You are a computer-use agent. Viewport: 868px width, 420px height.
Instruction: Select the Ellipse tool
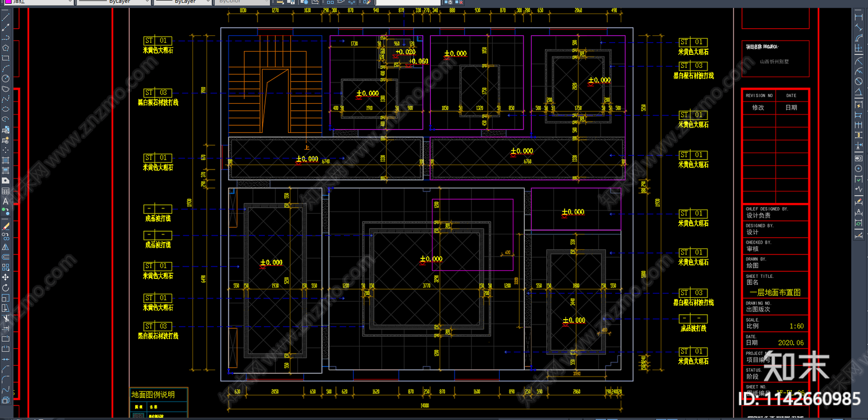click(x=5, y=109)
